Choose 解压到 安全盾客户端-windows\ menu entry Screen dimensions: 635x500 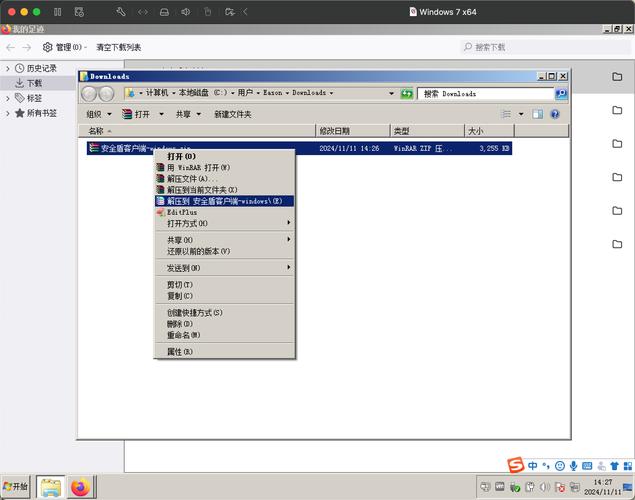(x=225, y=201)
